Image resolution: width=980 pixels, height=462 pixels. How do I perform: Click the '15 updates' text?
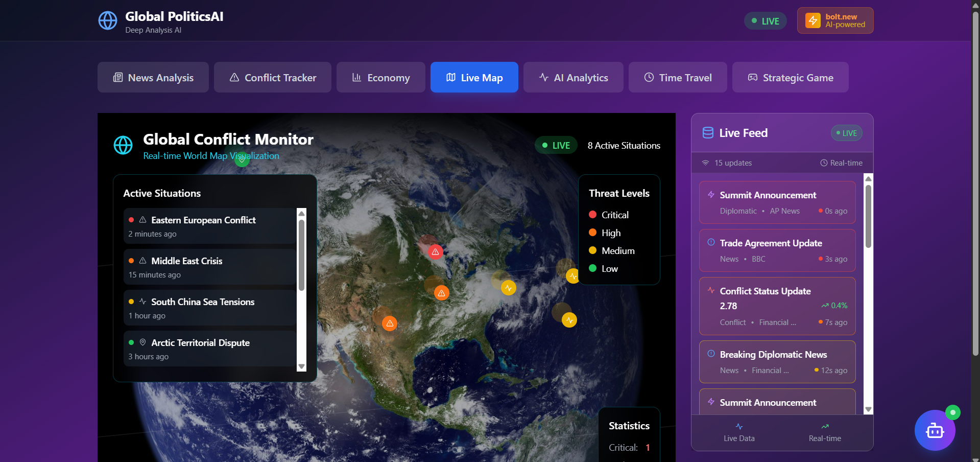pos(733,163)
